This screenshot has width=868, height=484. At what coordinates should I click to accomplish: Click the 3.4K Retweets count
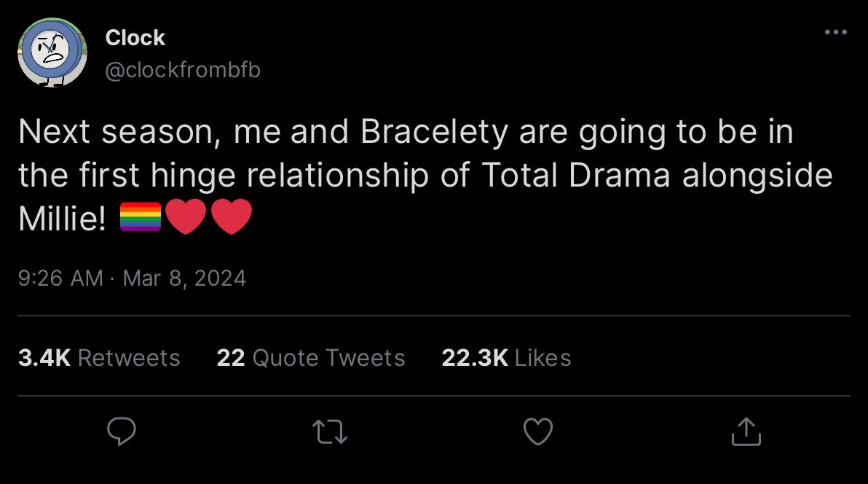[44, 357]
